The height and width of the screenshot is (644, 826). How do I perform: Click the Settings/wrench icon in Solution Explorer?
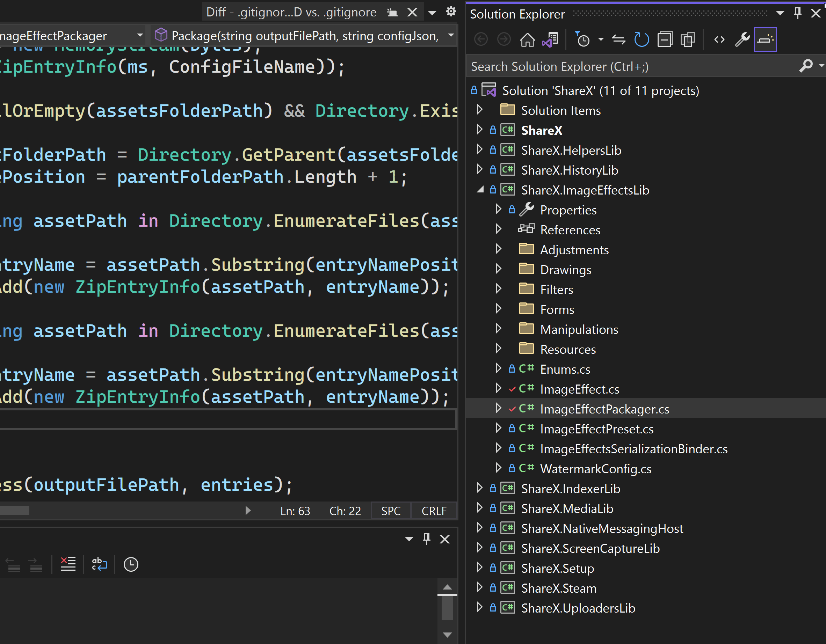coord(743,39)
